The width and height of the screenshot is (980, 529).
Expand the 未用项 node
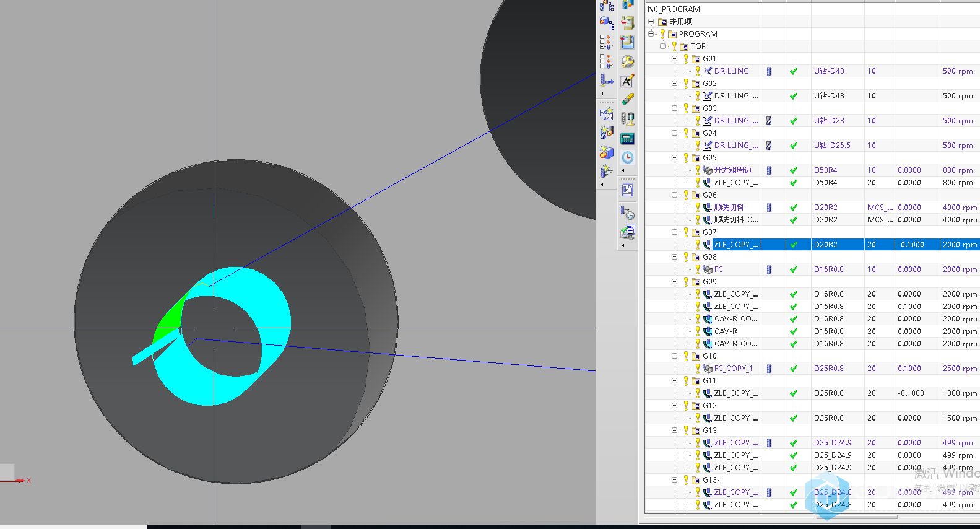651,22
